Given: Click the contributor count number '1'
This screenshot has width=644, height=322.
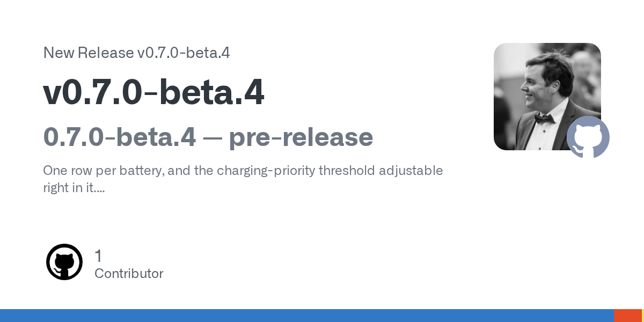Looking at the screenshot, I should 98,255.
